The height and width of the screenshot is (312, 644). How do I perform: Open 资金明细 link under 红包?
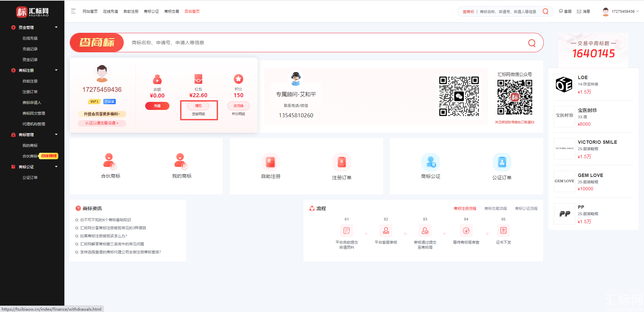click(198, 114)
